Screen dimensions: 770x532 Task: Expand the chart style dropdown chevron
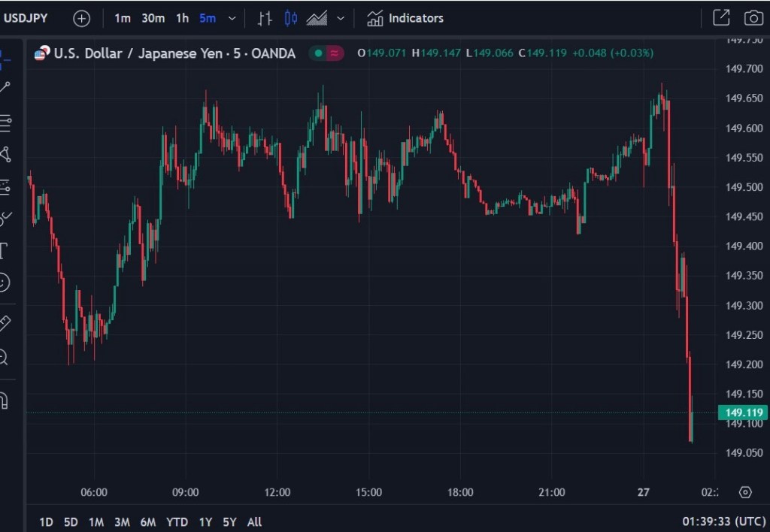[341, 18]
